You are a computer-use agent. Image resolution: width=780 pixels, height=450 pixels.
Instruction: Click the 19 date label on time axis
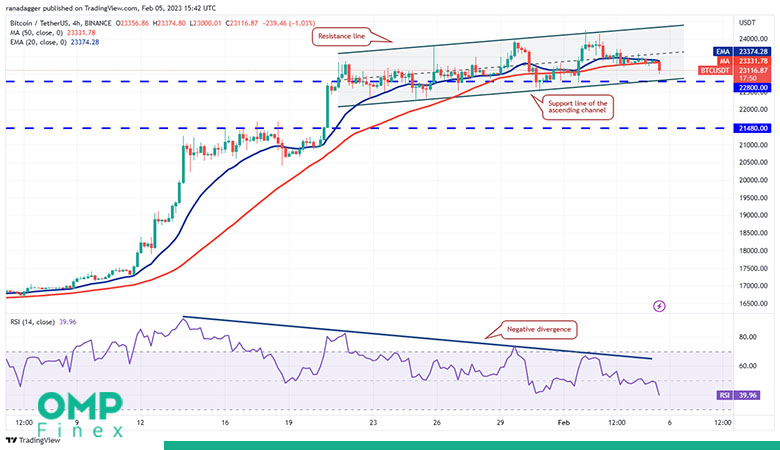(289, 423)
